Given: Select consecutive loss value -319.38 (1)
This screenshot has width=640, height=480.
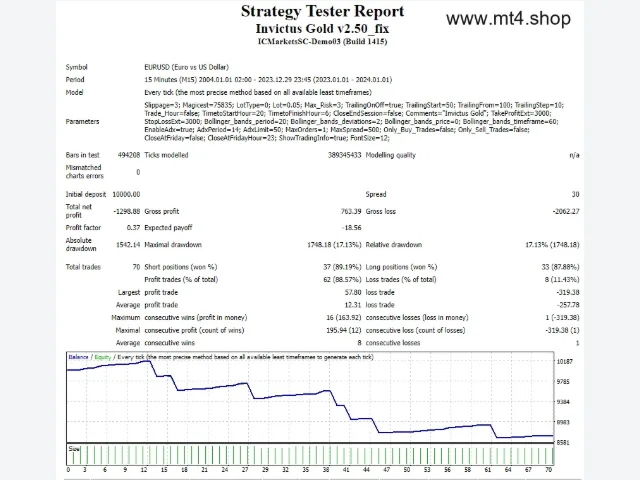Looking at the screenshot, I should [x=562, y=330].
